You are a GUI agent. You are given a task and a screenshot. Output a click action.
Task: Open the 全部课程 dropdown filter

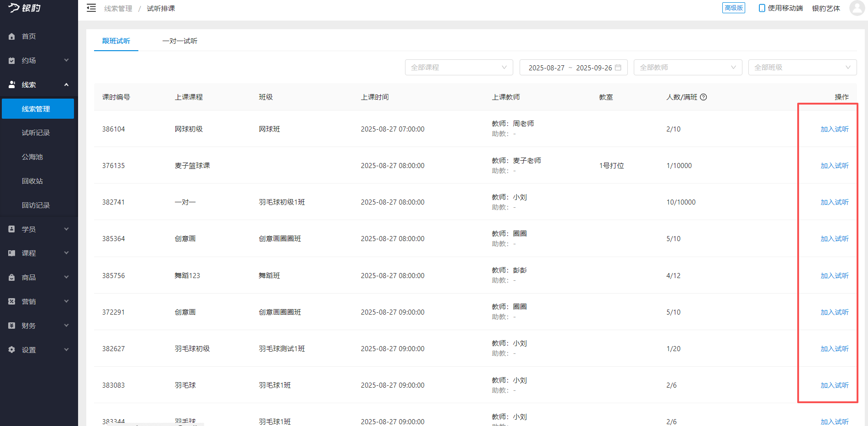[458, 68]
